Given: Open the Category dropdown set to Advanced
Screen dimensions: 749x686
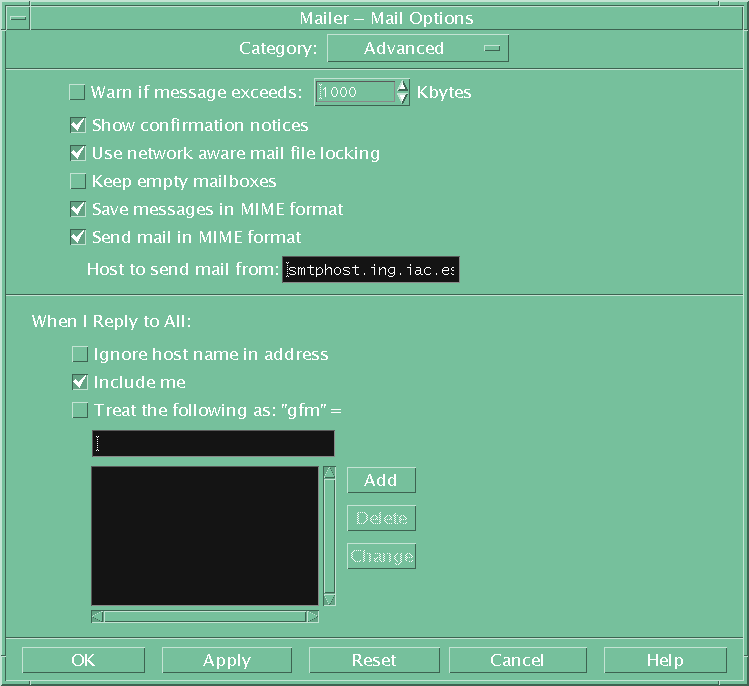Looking at the screenshot, I should coord(417,48).
